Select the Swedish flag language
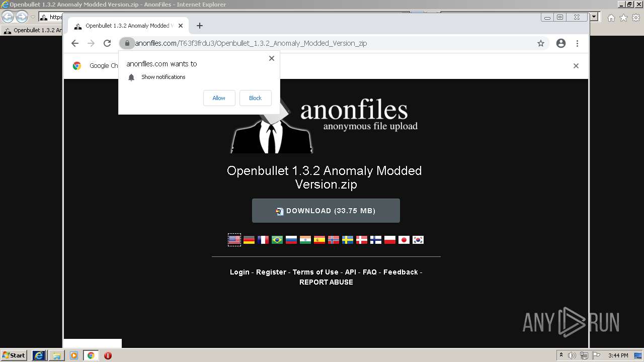 pyautogui.click(x=347, y=240)
